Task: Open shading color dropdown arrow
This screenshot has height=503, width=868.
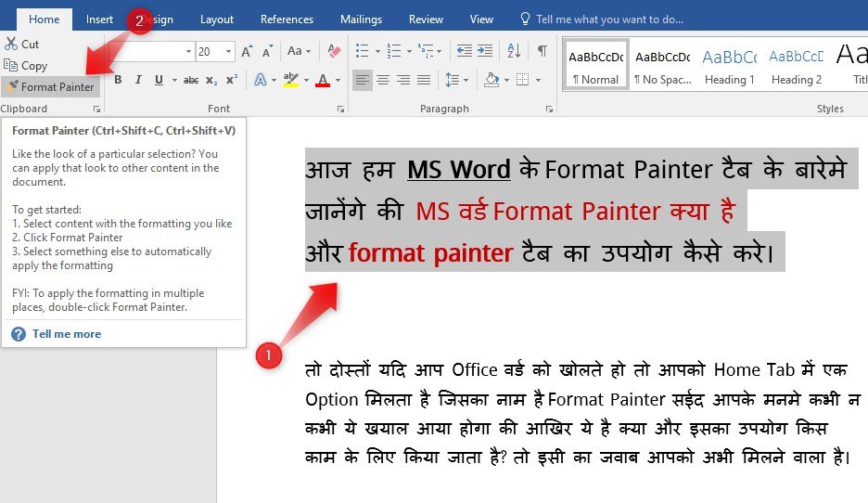Action: (506, 81)
